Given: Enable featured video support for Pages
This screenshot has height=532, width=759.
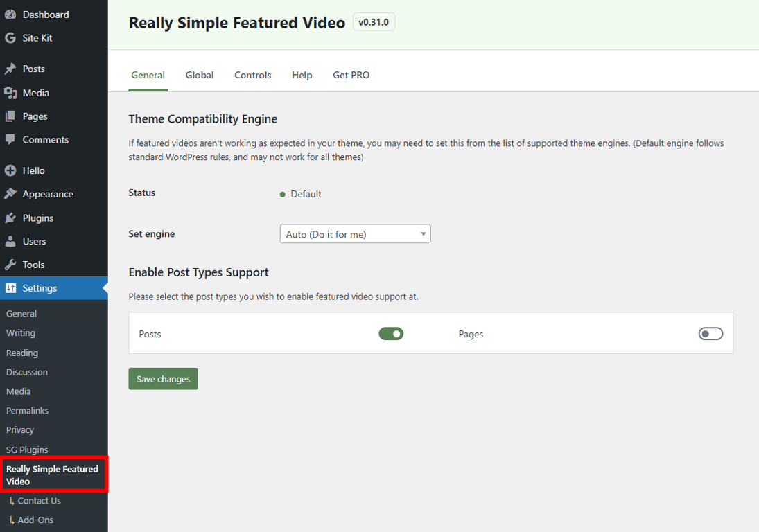Looking at the screenshot, I should point(710,333).
